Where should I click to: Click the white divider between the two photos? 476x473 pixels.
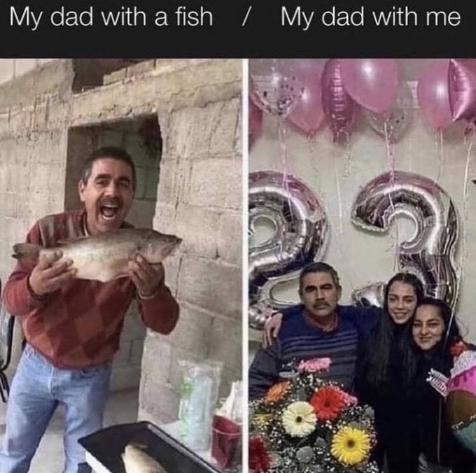pos(245,265)
